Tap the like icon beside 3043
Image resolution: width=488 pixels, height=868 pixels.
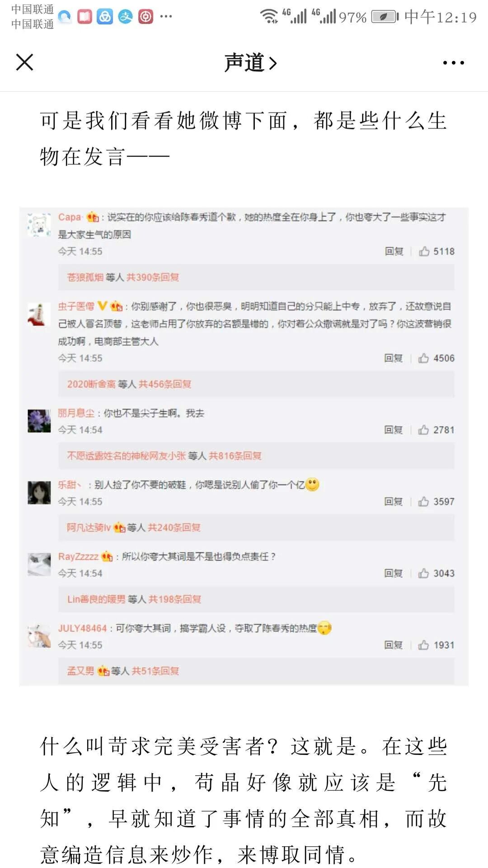click(x=424, y=573)
